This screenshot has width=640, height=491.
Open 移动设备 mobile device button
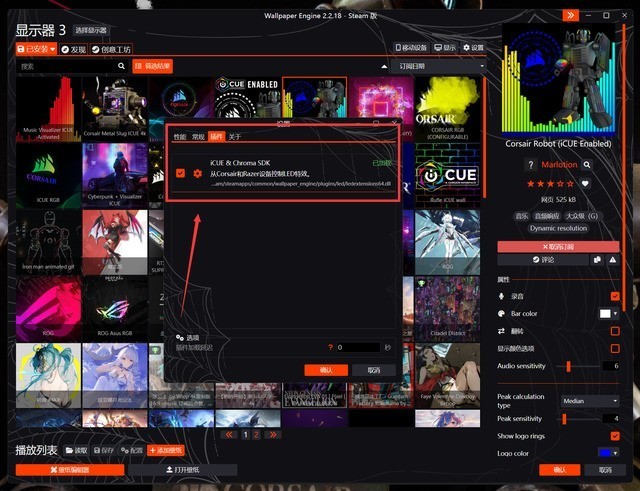click(411, 48)
